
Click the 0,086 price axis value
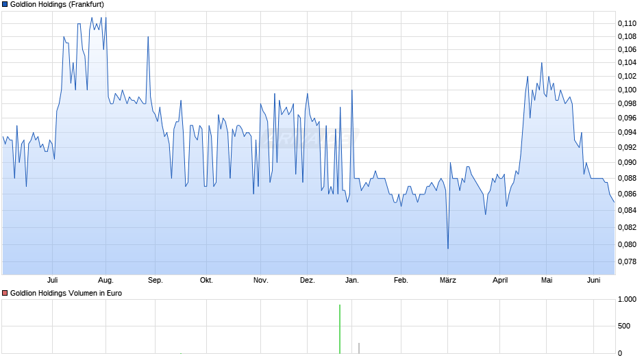(627, 194)
